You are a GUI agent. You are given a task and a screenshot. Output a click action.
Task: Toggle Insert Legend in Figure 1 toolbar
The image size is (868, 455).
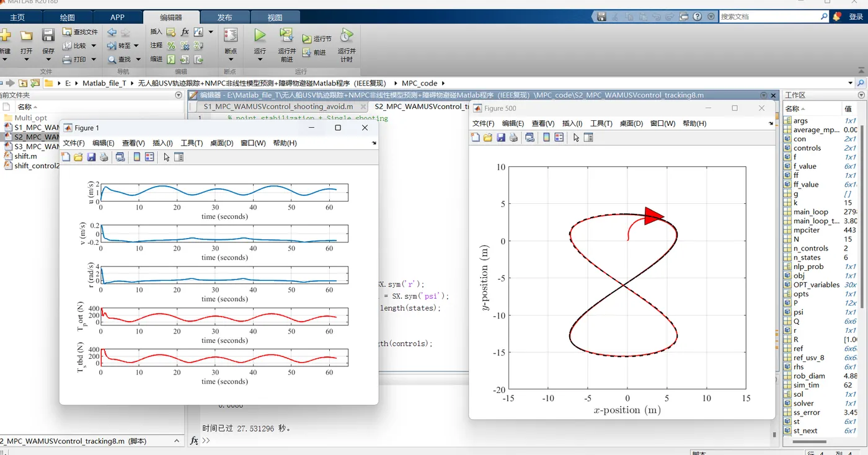pyautogui.click(x=149, y=157)
